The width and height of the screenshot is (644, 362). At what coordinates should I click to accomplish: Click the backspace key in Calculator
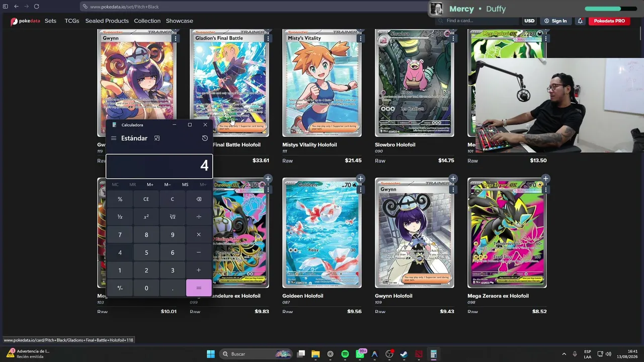(x=199, y=199)
